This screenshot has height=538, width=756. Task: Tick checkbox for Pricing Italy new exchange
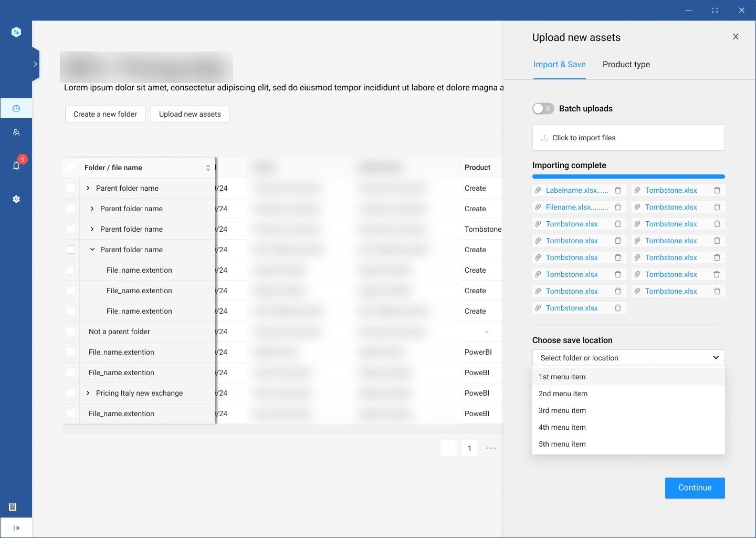click(x=71, y=393)
